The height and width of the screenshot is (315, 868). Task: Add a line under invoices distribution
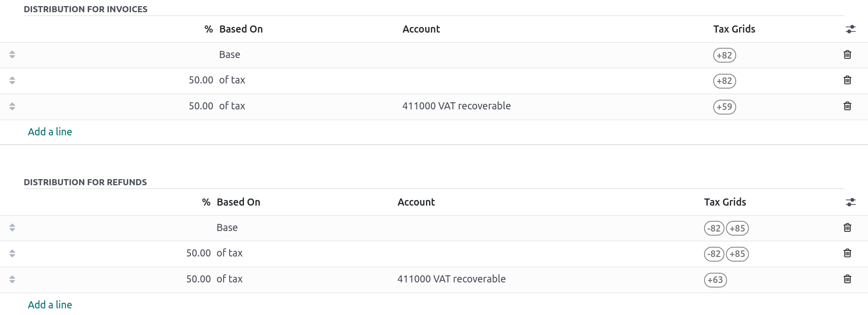tap(49, 131)
